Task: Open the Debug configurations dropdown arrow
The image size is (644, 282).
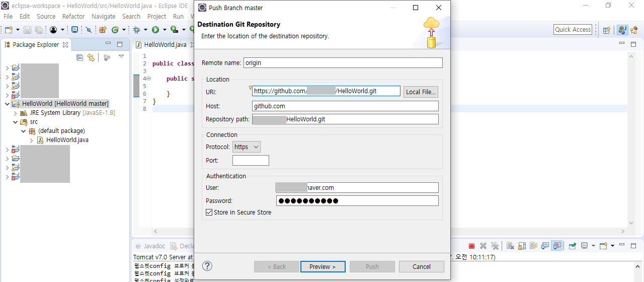Action: (145, 30)
